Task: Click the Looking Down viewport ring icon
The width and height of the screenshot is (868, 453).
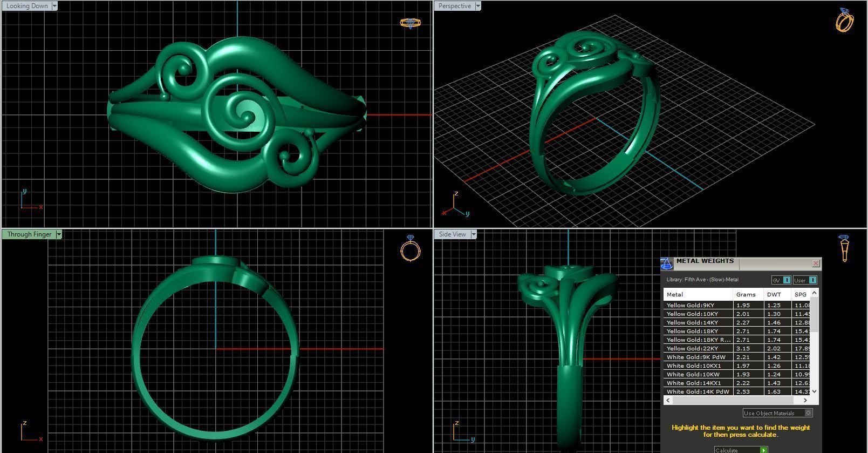Action: click(x=410, y=23)
